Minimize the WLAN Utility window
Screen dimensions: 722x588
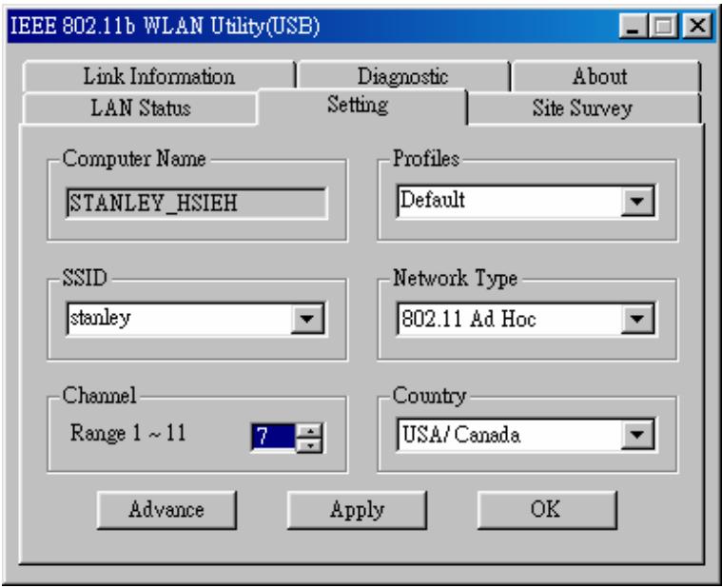point(633,26)
